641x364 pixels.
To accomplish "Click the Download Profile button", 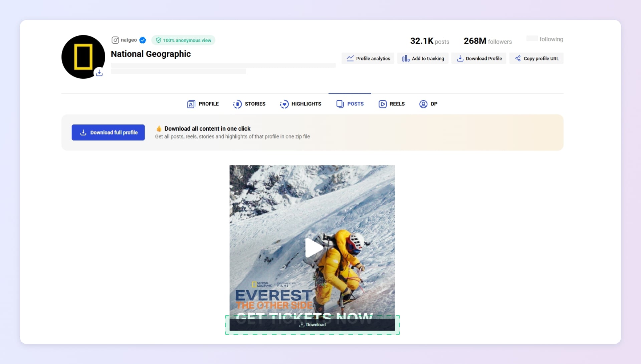I will 479,58.
